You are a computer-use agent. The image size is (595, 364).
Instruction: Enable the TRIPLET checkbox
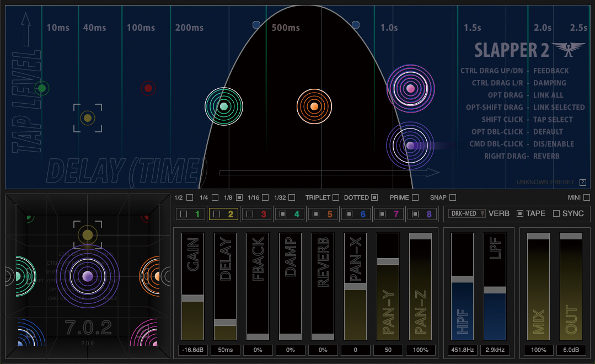(336, 197)
